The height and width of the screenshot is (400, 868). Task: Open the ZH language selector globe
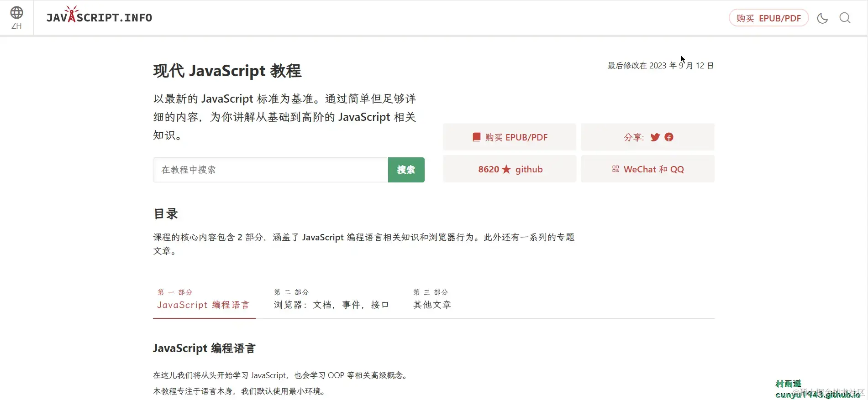click(x=17, y=18)
